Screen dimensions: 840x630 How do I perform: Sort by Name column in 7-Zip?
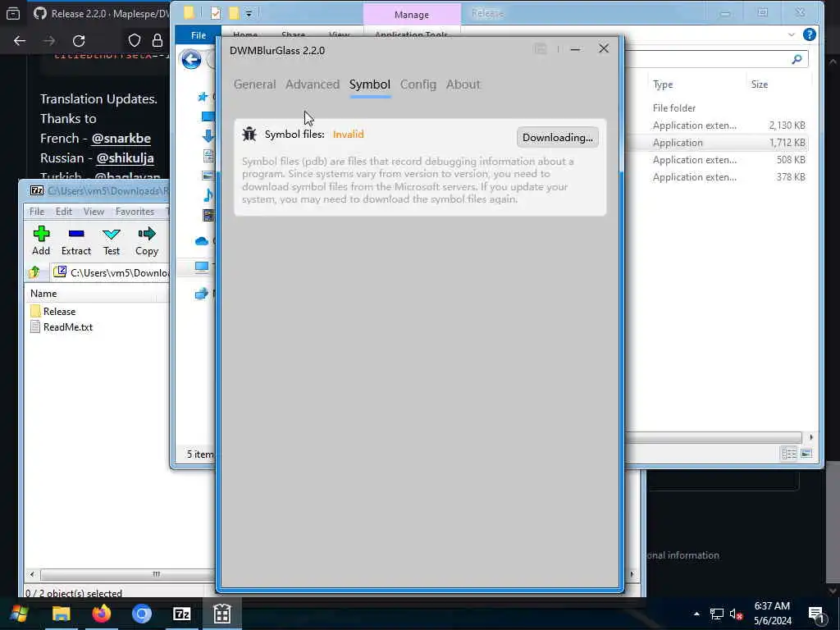pos(43,294)
